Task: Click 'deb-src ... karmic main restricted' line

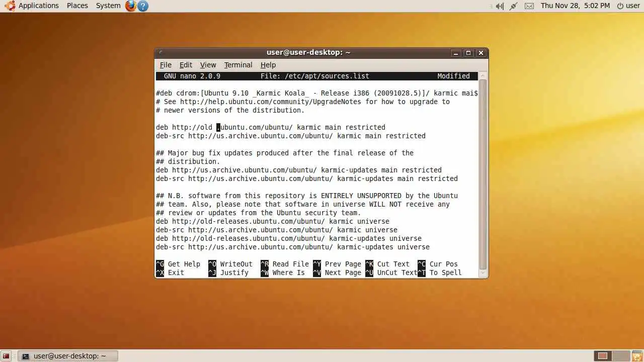Action: (x=291, y=136)
